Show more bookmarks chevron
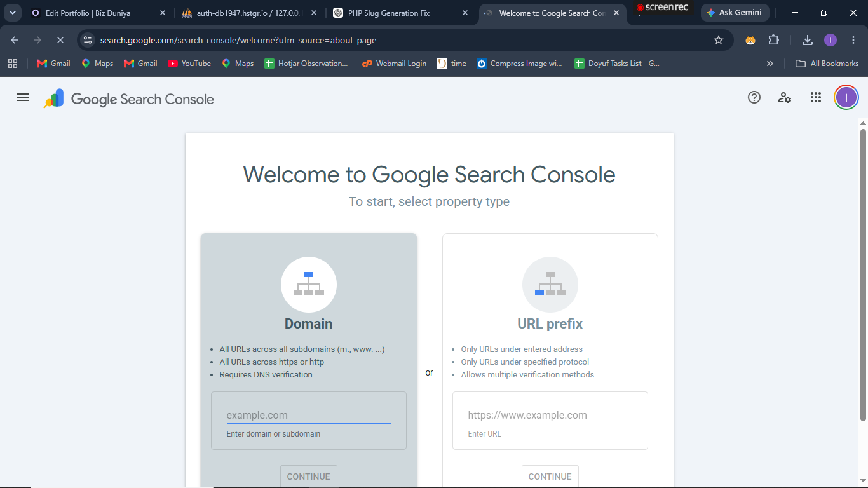This screenshot has width=868, height=488. [770, 64]
